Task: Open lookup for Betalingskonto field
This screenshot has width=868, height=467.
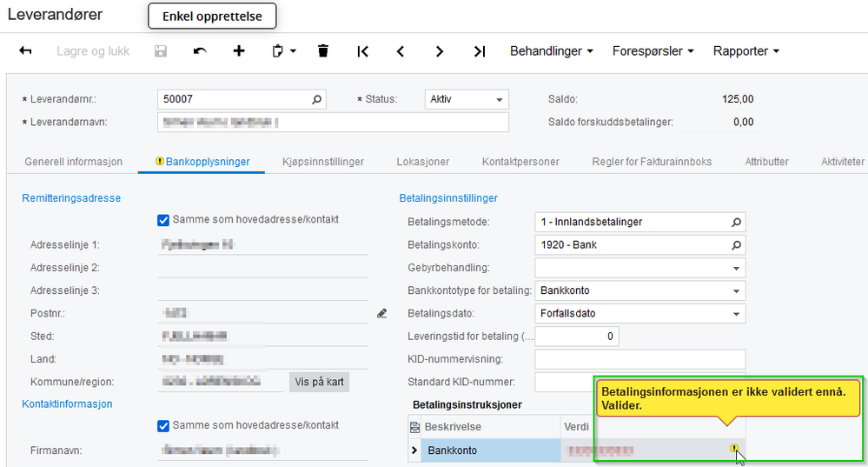Action: tap(736, 245)
